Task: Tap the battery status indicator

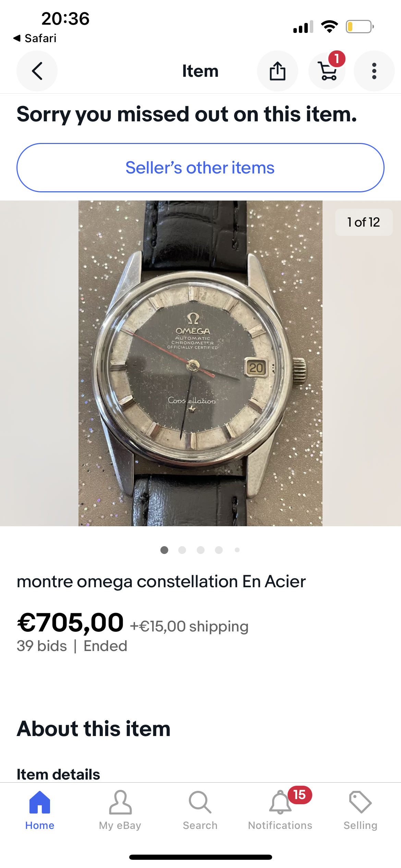Action: pyautogui.click(x=360, y=27)
